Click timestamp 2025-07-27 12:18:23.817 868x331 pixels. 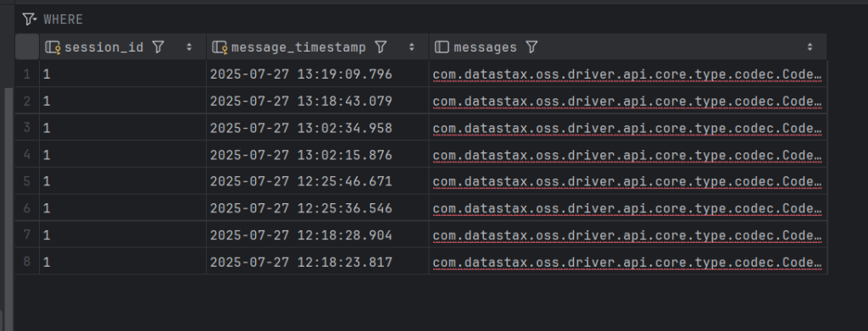coord(301,262)
